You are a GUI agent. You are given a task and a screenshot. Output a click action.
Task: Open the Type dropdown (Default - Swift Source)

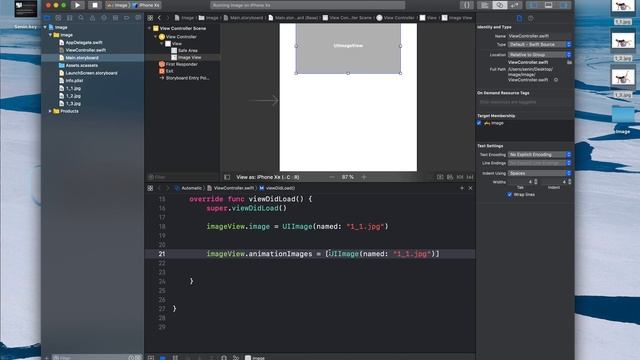click(x=539, y=44)
